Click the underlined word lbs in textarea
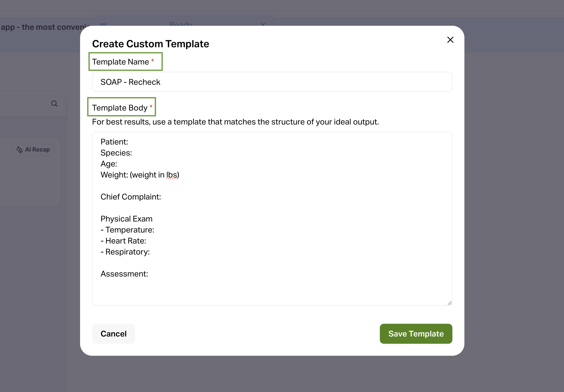 172,175
